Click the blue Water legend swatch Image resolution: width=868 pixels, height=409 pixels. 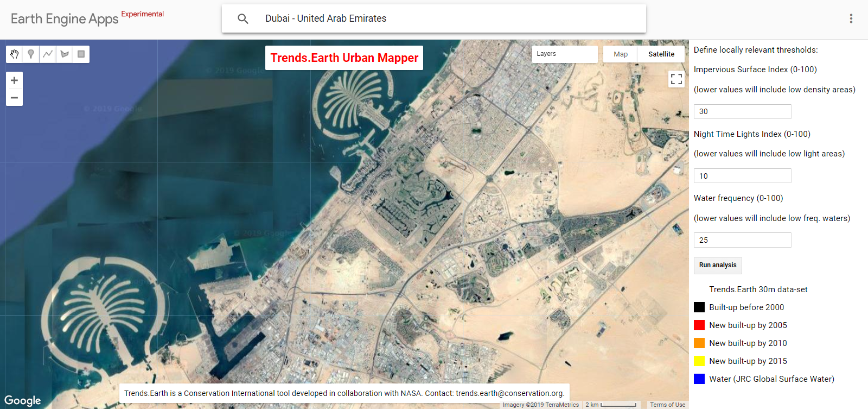tap(699, 379)
